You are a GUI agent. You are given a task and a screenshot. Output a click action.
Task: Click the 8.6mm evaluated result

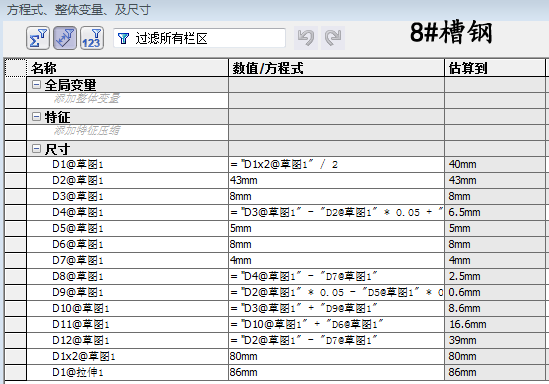pyautogui.click(x=465, y=308)
